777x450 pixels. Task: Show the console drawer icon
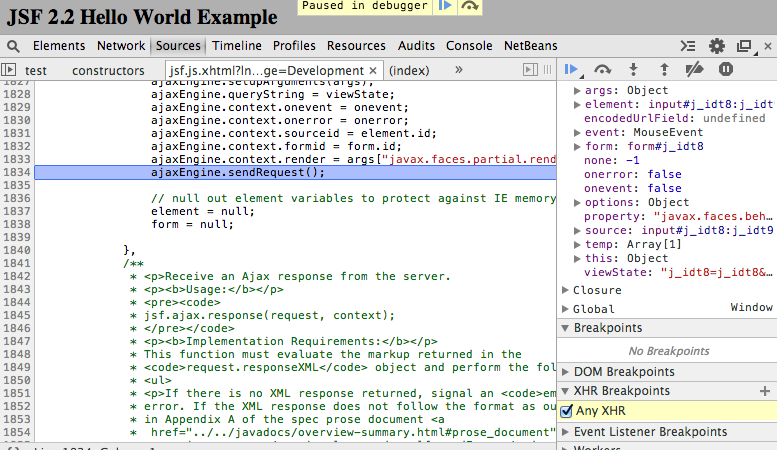688,46
